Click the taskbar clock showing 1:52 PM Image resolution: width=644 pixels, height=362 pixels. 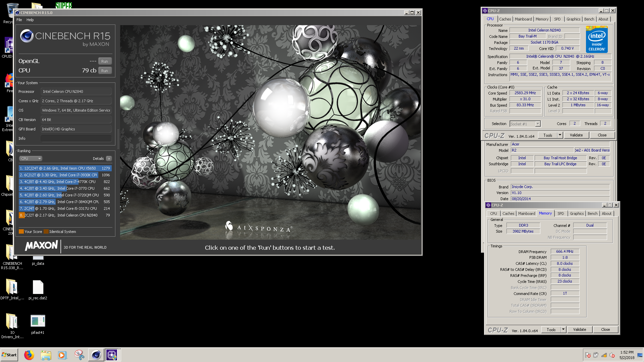pyautogui.click(x=627, y=355)
